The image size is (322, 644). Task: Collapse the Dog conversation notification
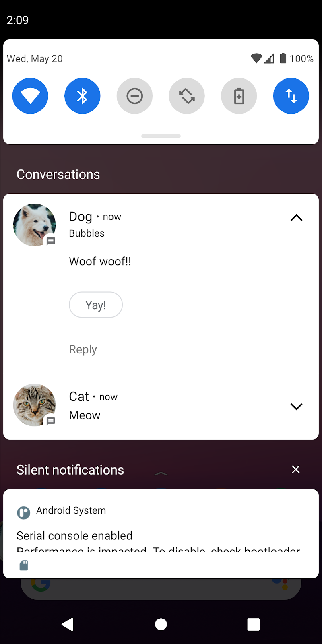click(296, 218)
